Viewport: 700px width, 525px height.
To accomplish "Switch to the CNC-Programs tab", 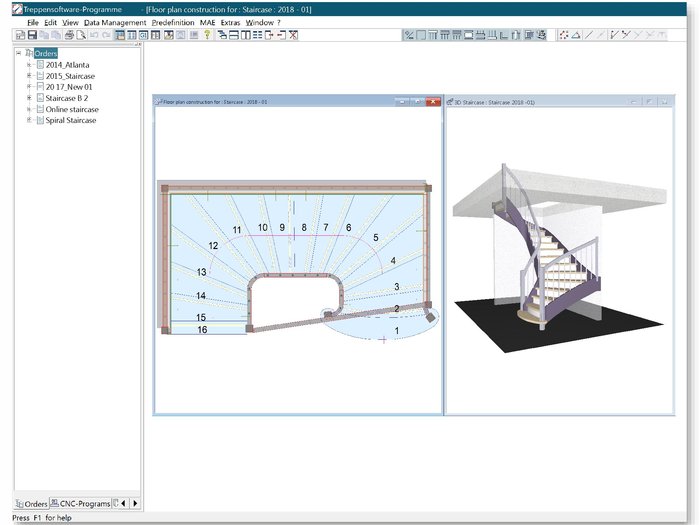I will pyautogui.click(x=80, y=504).
